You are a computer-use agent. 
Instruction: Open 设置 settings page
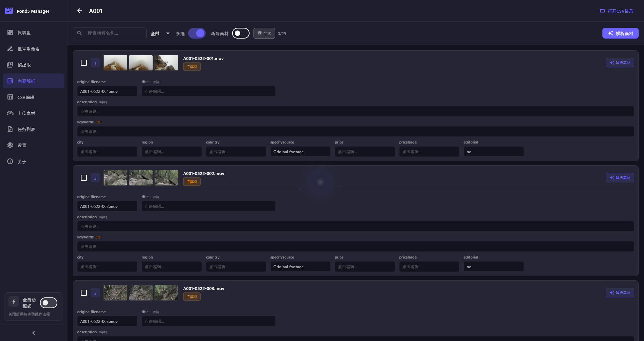pyautogui.click(x=34, y=145)
